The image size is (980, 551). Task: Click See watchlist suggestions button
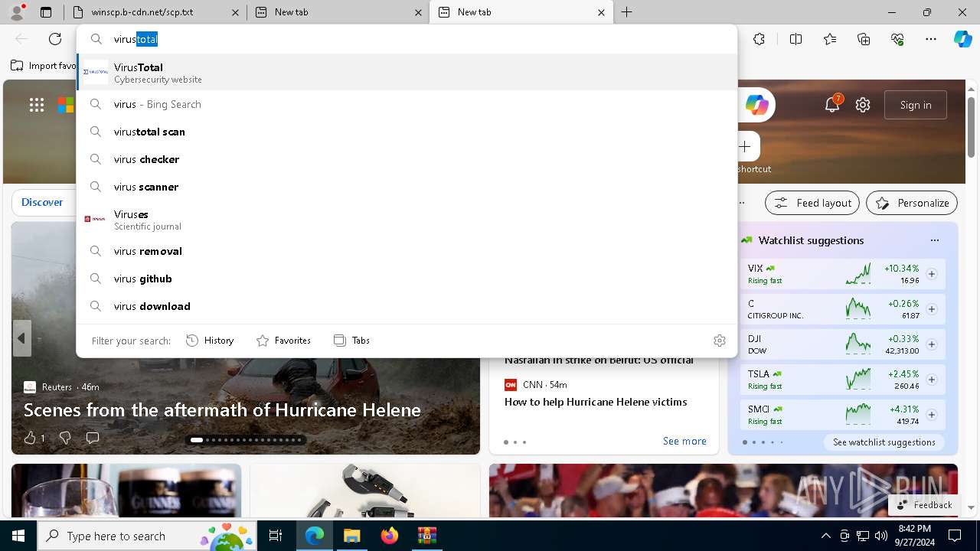pyautogui.click(x=884, y=442)
